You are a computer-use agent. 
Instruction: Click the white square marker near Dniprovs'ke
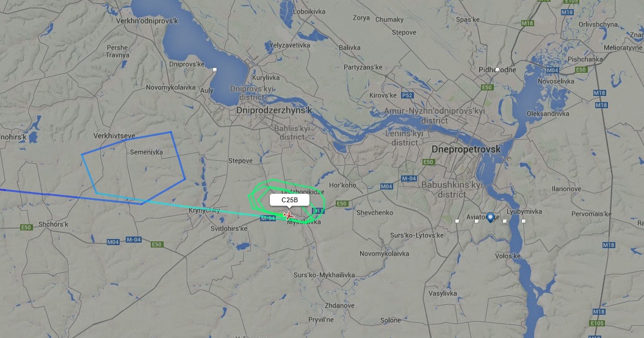point(214,70)
